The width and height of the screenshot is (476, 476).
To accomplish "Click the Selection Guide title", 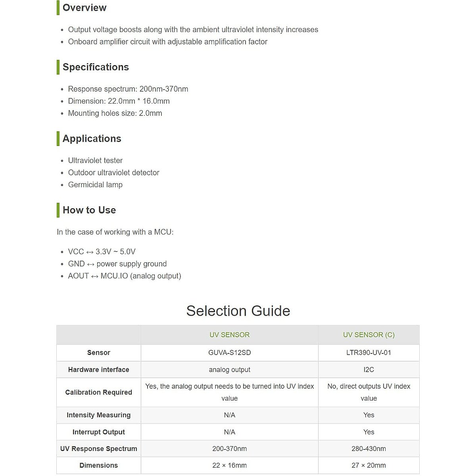I will (238, 311).
